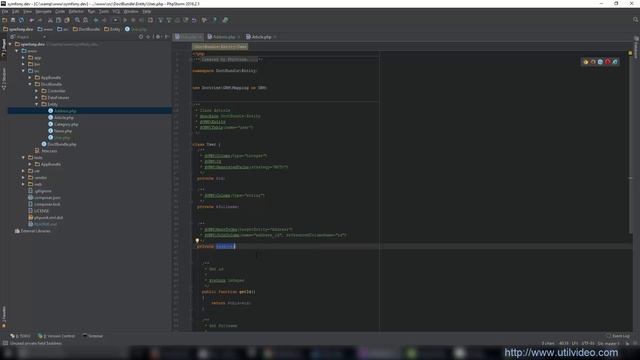Screen dimensions: 640x360
Task: Expand the bin folder in project tree
Action: click(23, 64)
